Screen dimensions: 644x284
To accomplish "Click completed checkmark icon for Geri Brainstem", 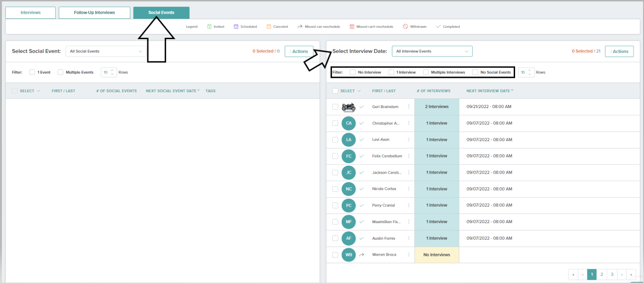I will click(x=362, y=107).
